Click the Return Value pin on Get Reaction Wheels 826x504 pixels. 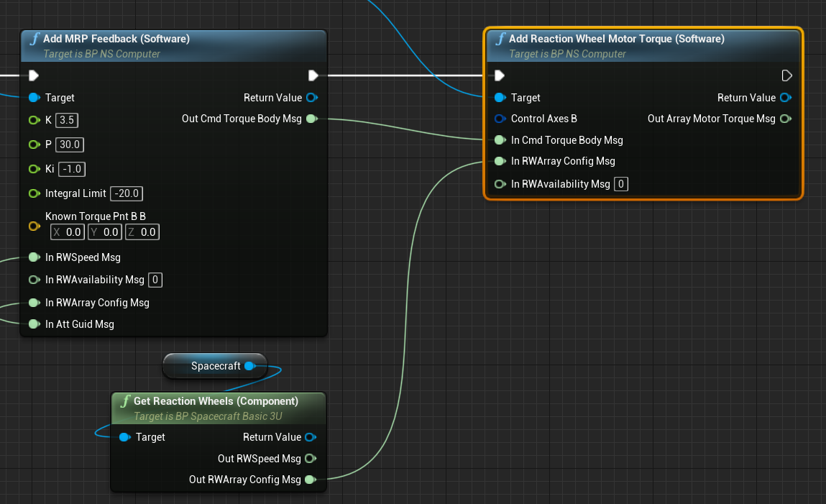311,437
